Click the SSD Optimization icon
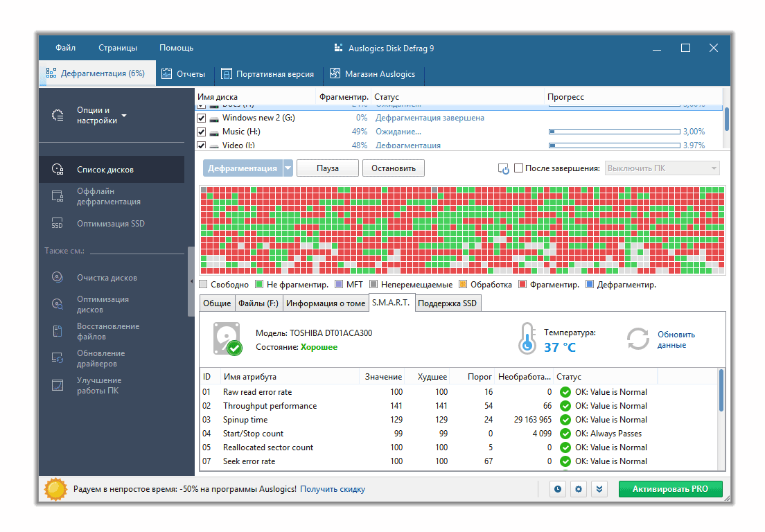The height and width of the screenshot is (532, 765). tap(58, 224)
